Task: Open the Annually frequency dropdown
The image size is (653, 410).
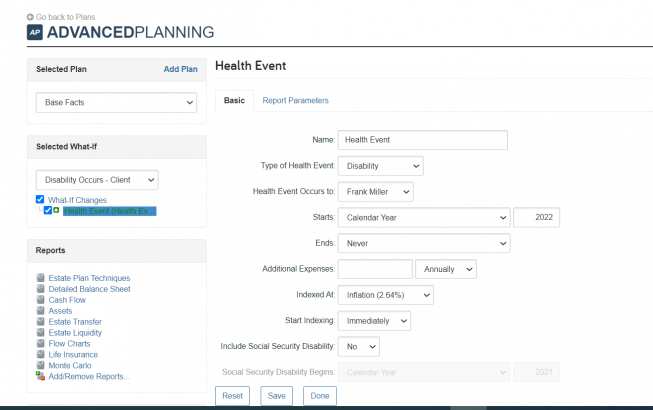Action: point(446,269)
